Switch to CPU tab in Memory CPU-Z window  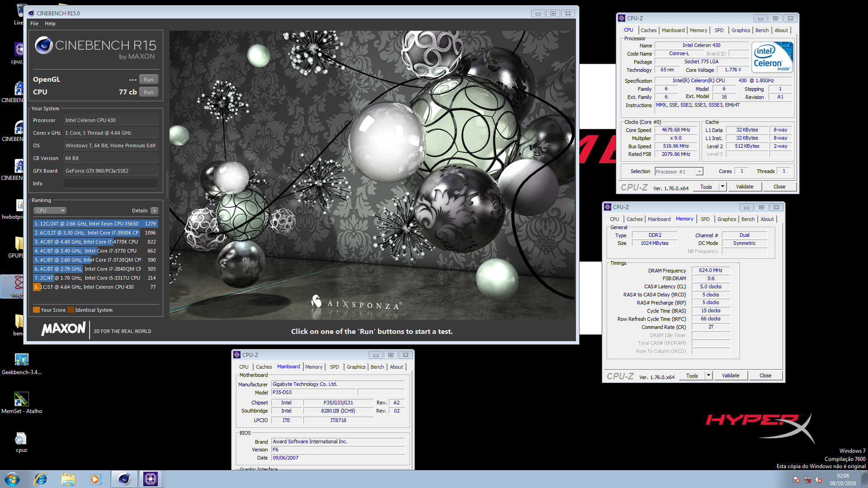coord(614,219)
